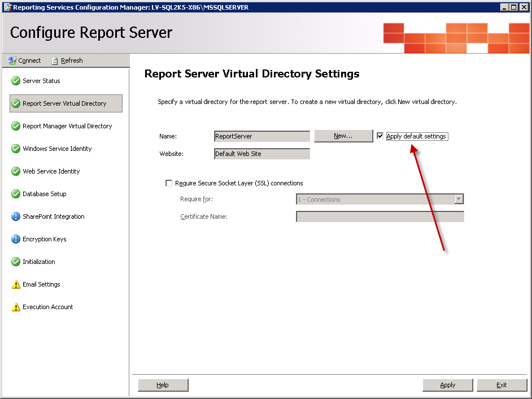Click the Name text field containing ReportServer

[x=262, y=136]
